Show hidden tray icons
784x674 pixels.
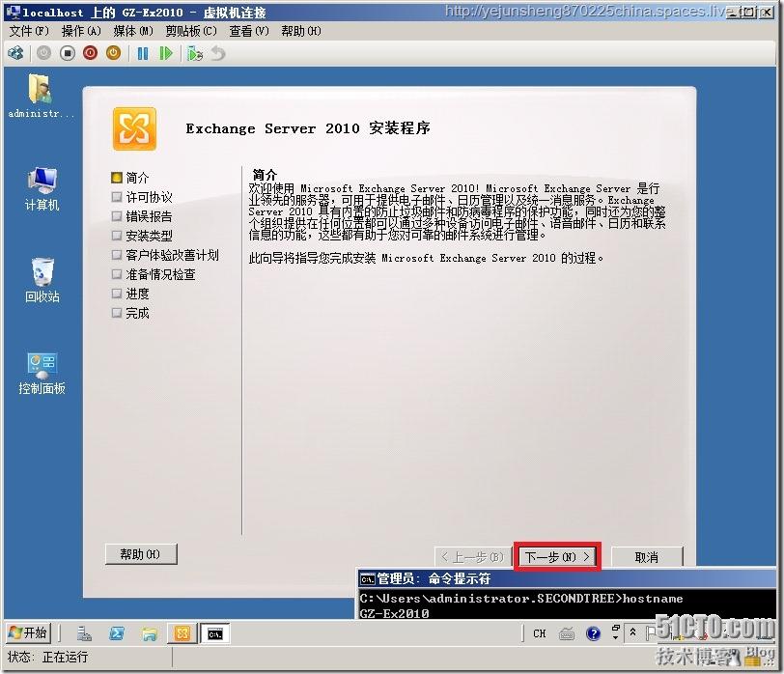tap(632, 632)
